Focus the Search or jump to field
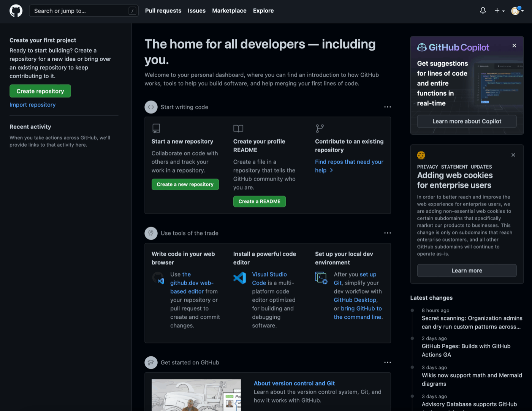The width and height of the screenshot is (532, 411). (x=80, y=11)
